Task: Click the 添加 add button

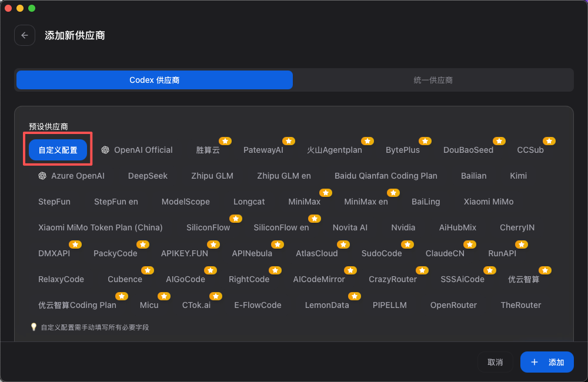Action: [x=547, y=362]
